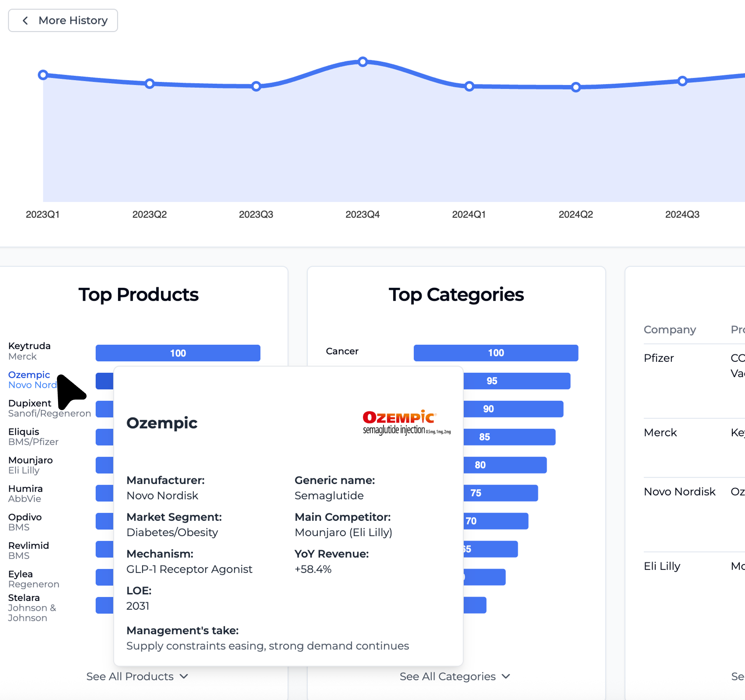Select the 2023Q4 peak data point
Viewport: 745px width, 700px height.
tap(362, 61)
